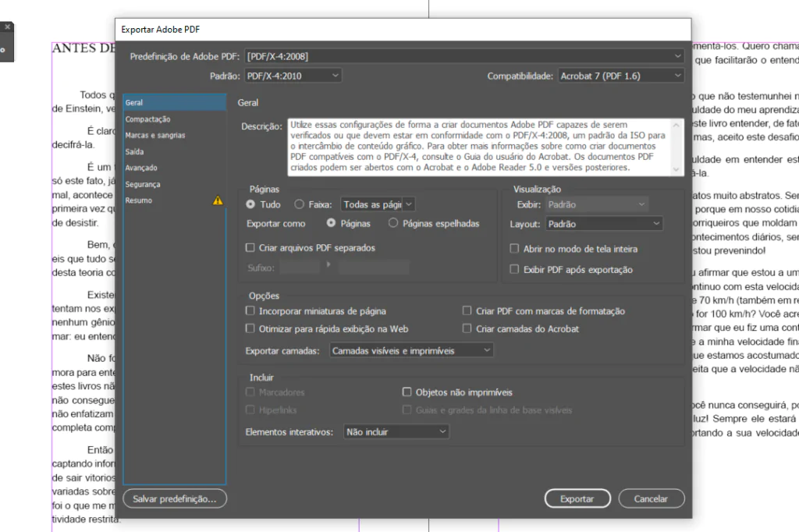The width and height of the screenshot is (799, 532).
Task: Click the warning triangle icon next to Resumo
Action: coord(218,200)
